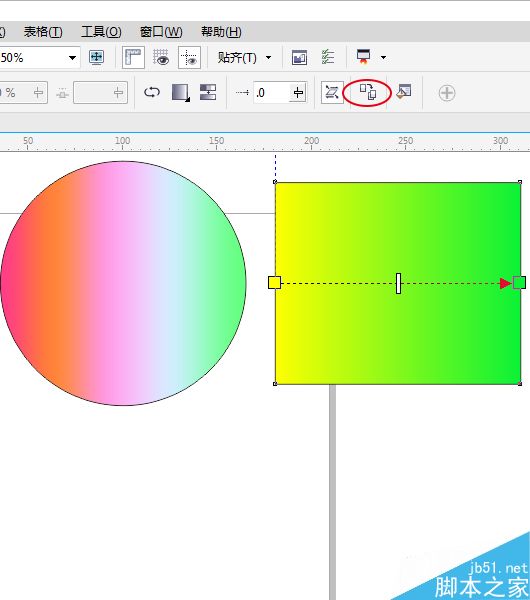The height and width of the screenshot is (600, 530).
Task: Click the node transparency icon beside the empty field
Action: click(62, 93)
